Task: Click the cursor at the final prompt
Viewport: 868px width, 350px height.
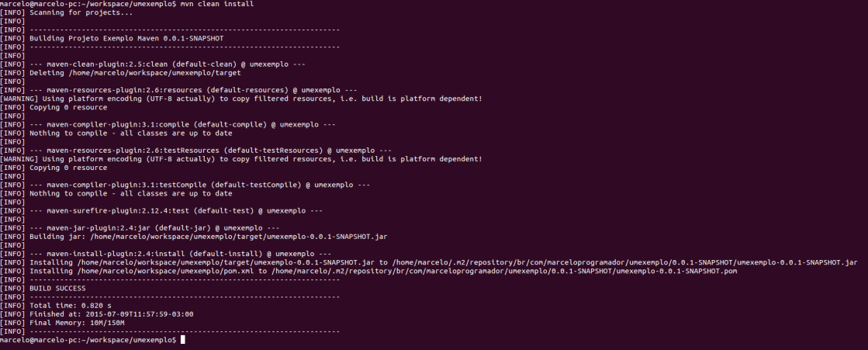Action: [182, 340]
